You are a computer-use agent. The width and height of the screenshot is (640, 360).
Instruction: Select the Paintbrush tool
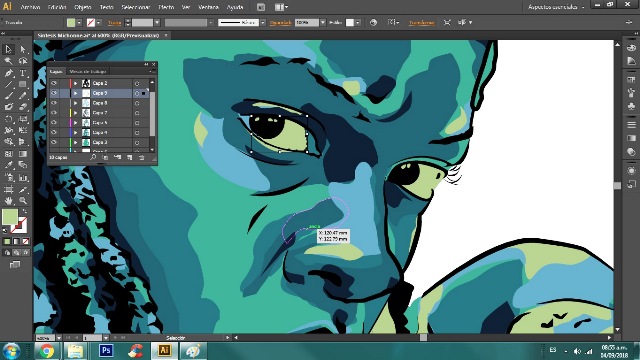tap(8, 96)
